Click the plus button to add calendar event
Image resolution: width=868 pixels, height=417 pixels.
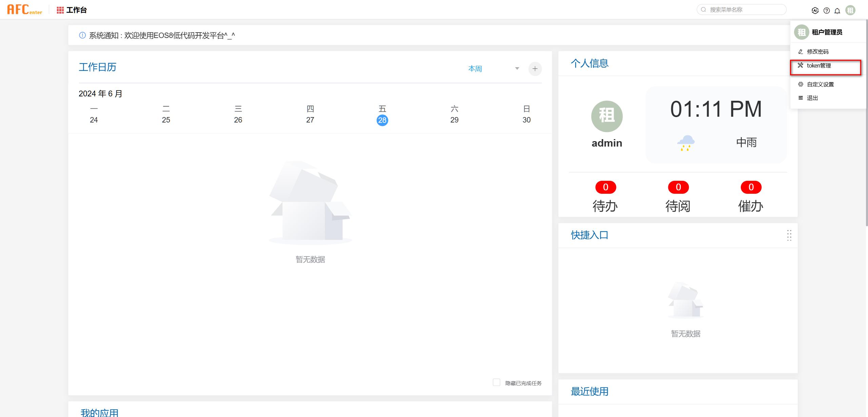coord(535,69)
